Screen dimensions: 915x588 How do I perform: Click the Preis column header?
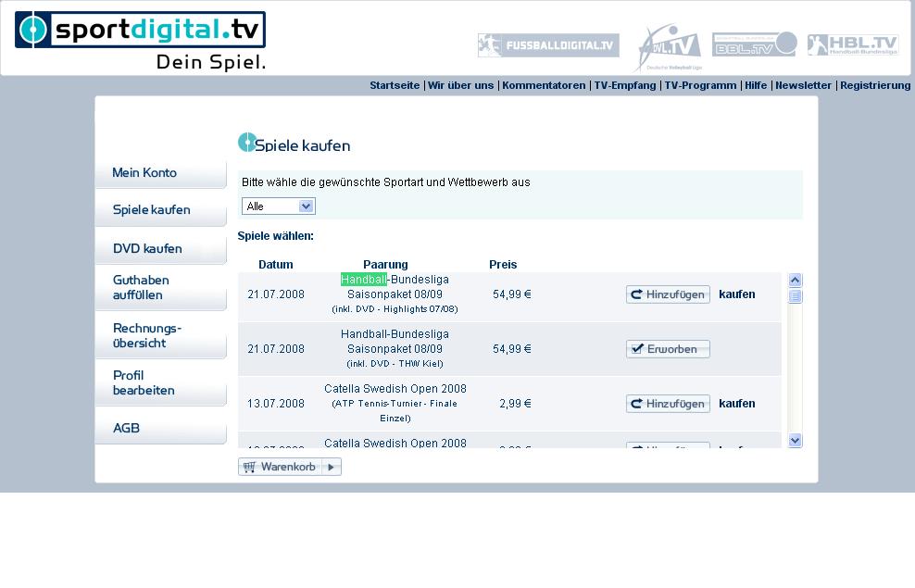503,265
